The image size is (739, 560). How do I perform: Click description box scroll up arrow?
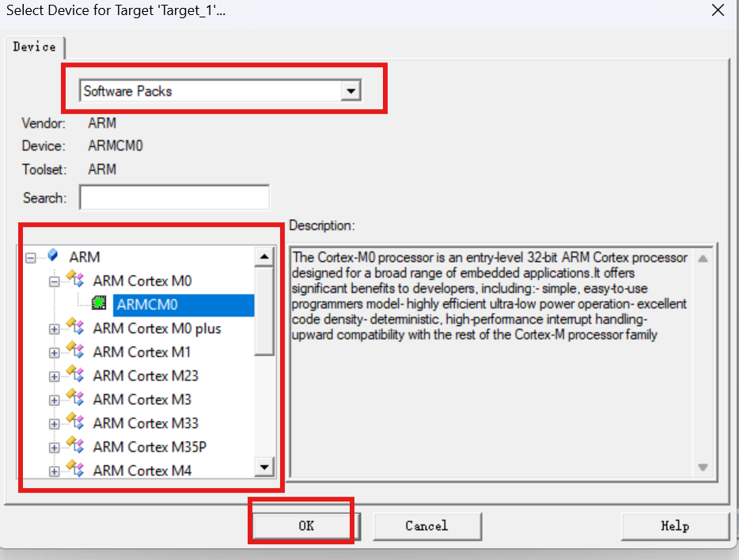(x=703, y=258)
